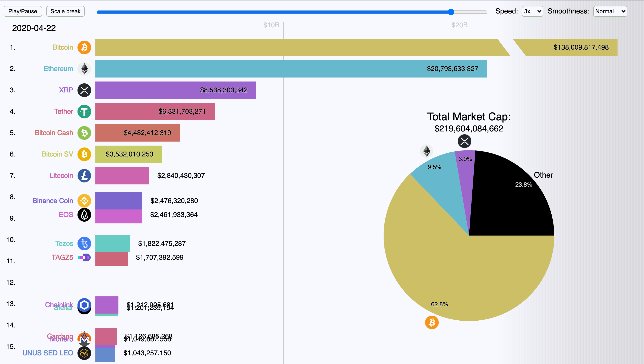Image resolution: width=644 pixels, height=364 pixels.
Task: Click the Tezos blue logo icon
Action: pos(84,243)
